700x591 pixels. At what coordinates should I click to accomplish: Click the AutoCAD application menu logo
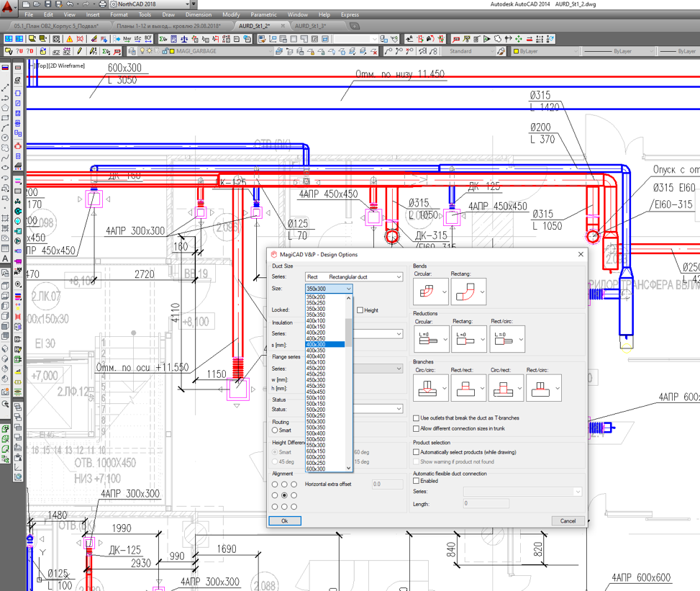click(8, 5)
